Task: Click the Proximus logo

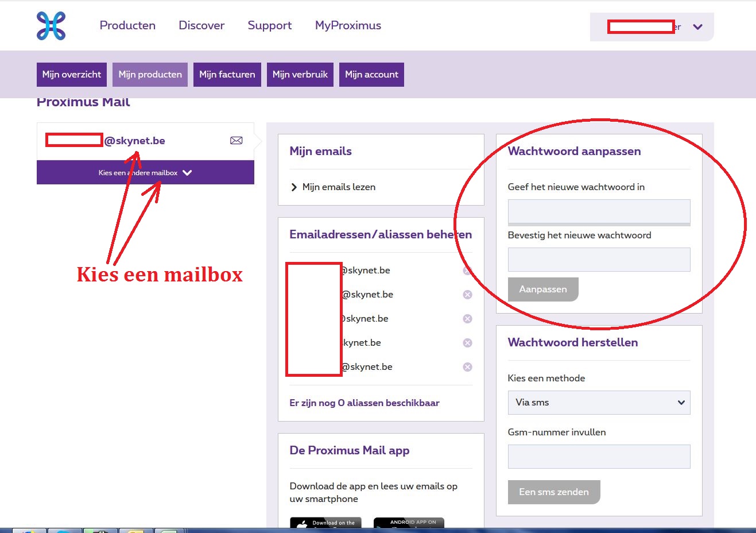Action: point(51,25)
